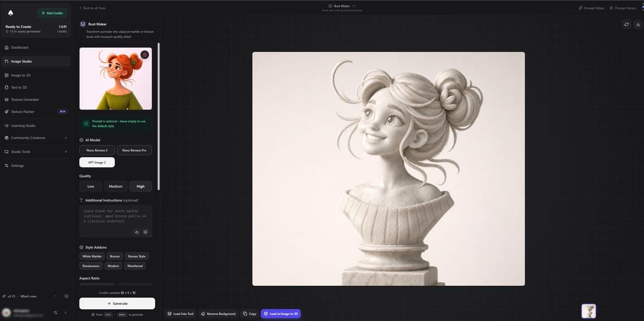
Task: Copy the generated image
Action: [250, 313]
